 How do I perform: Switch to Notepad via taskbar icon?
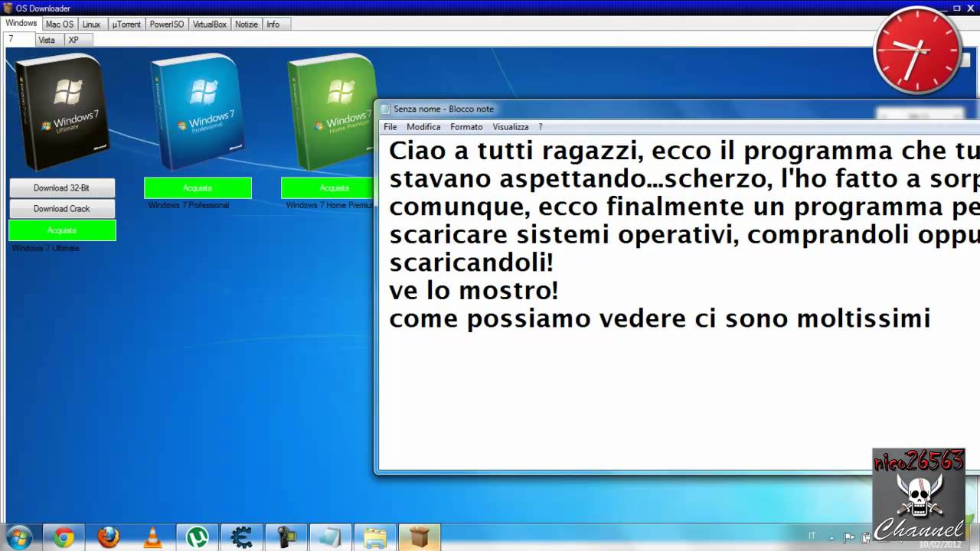[331, 538]
